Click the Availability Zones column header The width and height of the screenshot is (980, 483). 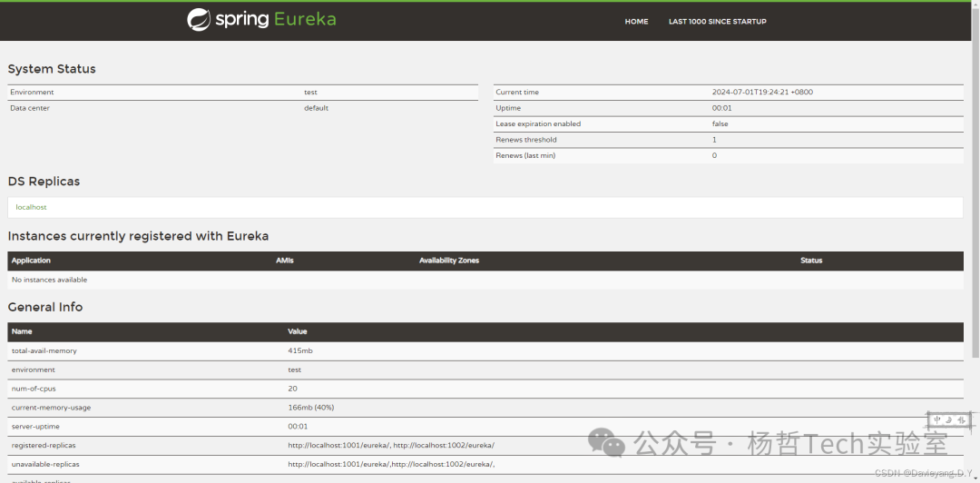(449, 261)
